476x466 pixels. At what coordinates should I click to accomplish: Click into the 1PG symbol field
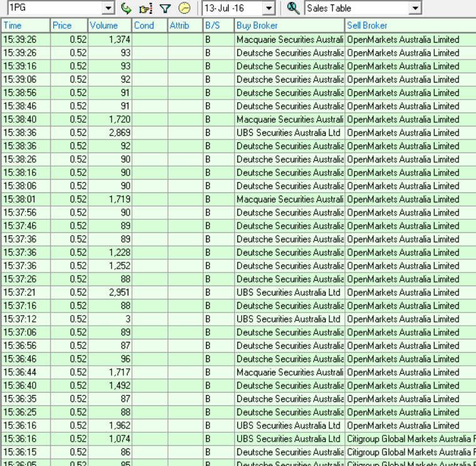click(x=55, y=8)
